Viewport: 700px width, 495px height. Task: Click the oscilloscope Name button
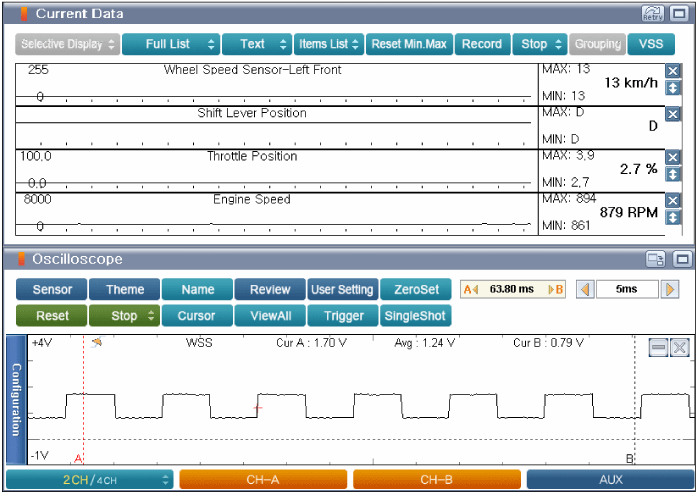(x=197, y=290)
